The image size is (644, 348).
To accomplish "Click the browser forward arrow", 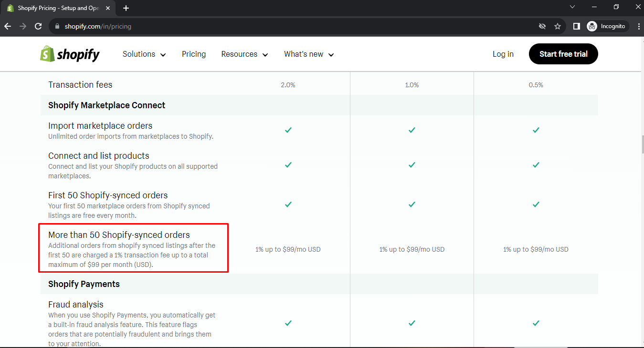I will pos(23,26).
